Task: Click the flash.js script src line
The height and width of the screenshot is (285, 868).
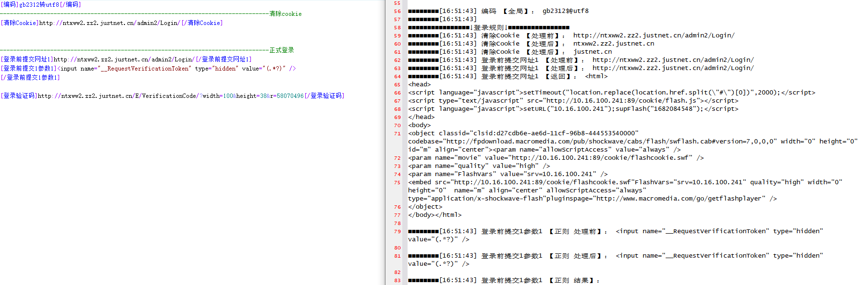Action: coord(573,101)
